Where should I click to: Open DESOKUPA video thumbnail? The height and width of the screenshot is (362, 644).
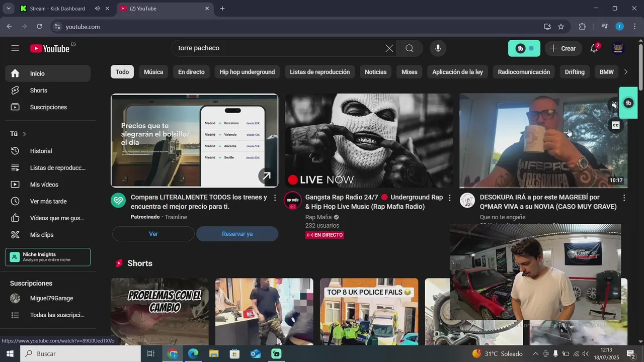coord(543,141)
